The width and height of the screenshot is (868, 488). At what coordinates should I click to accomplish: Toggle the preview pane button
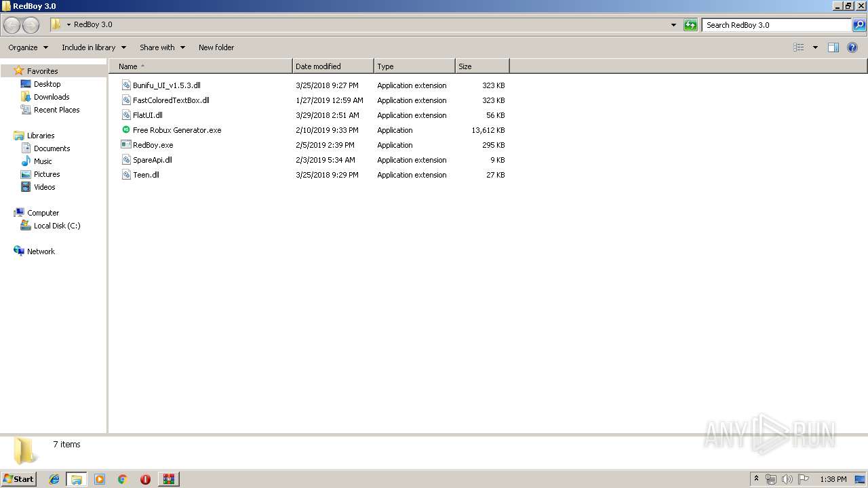[833, 47]
